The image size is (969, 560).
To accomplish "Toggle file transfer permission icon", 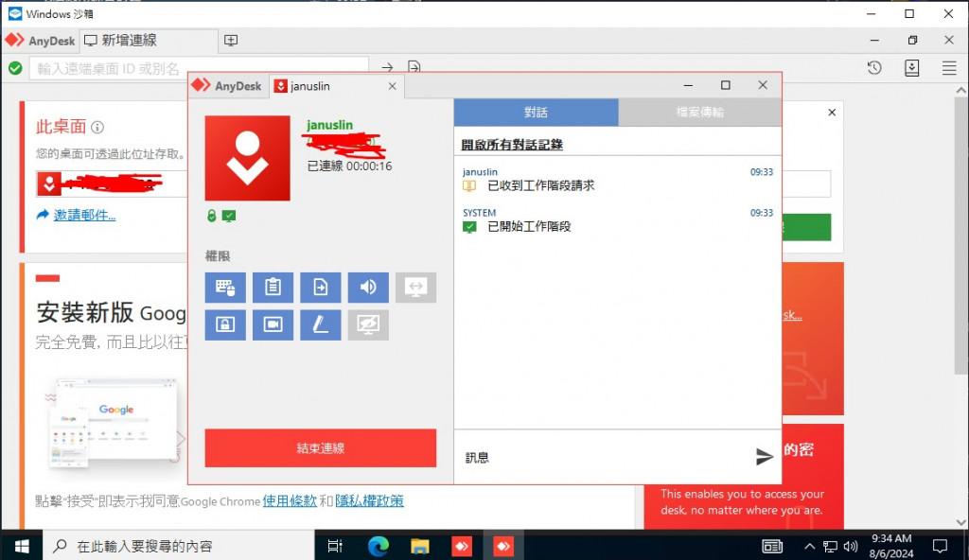I will click(320, 287).
